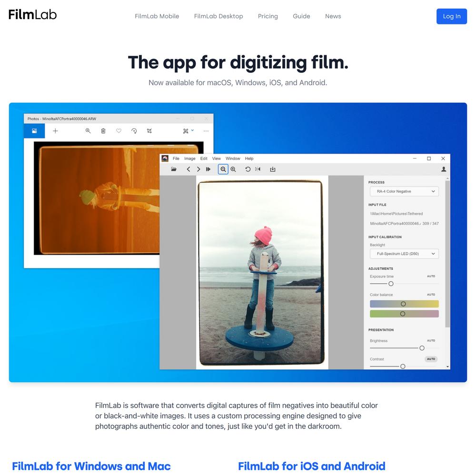Image resolution: width=476 pixels, height=476 pixels.
Task: Click the heart favorite icon in Photos window
Action: pyautogui.click(x=119, y=131)
